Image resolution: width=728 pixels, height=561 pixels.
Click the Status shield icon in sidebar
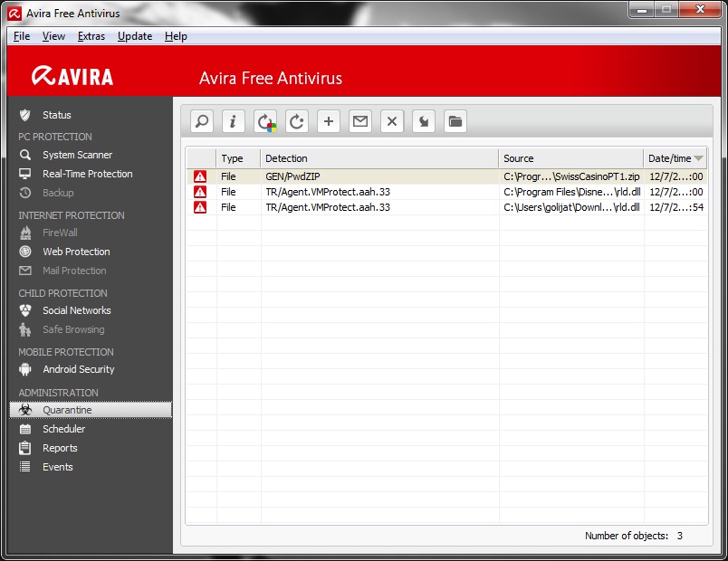point(25,115)
